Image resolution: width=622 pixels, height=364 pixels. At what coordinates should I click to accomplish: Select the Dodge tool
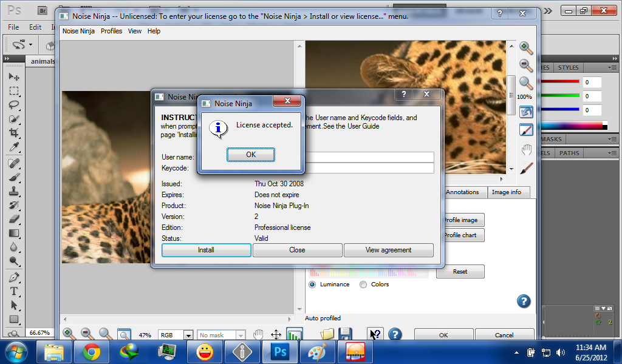[15, 261]
